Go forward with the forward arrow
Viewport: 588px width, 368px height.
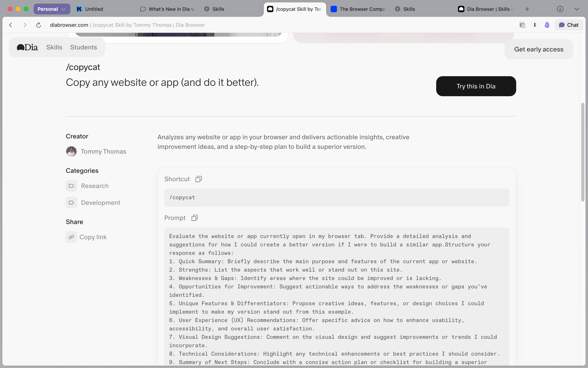25,25
